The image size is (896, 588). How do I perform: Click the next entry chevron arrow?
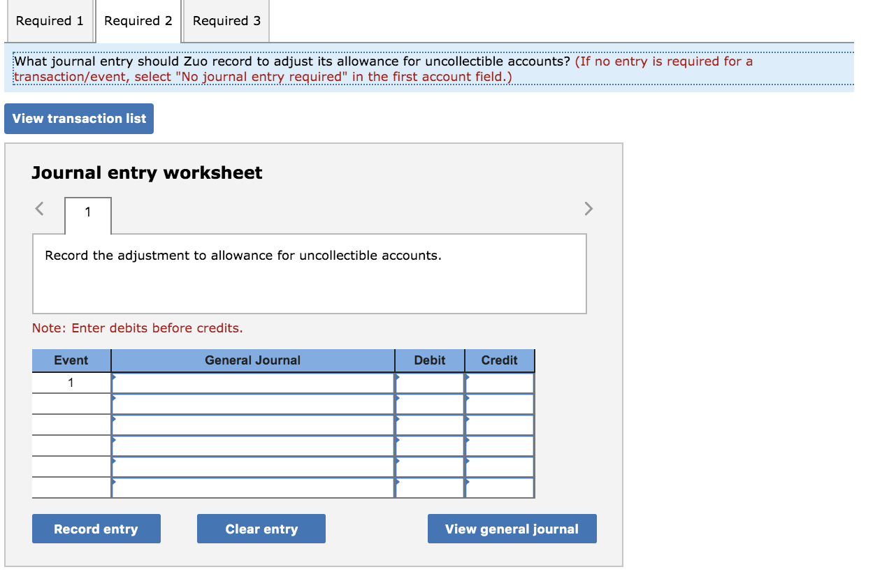click(x=588, y=208)
